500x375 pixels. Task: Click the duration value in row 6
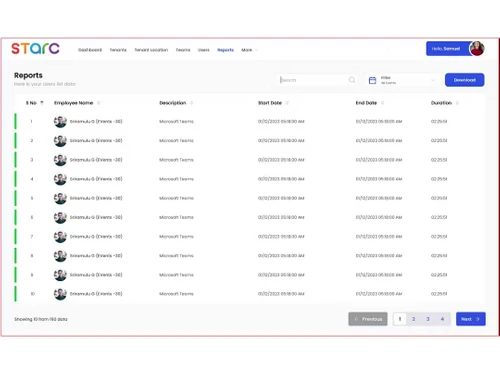(439, 217)
